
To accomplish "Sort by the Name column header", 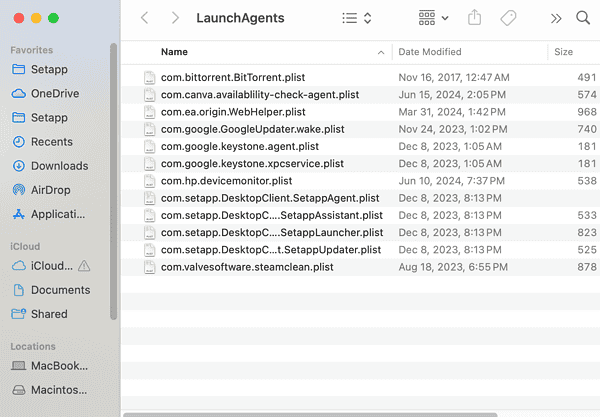I will tap(174, 51).
